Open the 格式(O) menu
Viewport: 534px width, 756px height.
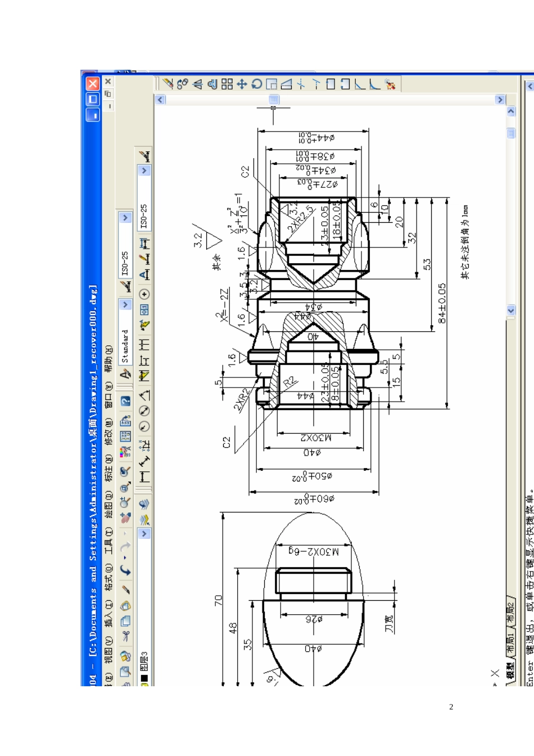[108, 577]
